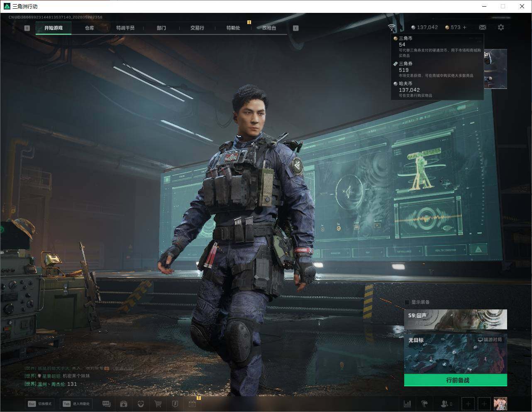Click the plus next to the 573 currency
Image resolution: width=532 pixels, height=412 pixels.
tap(464, 27)
